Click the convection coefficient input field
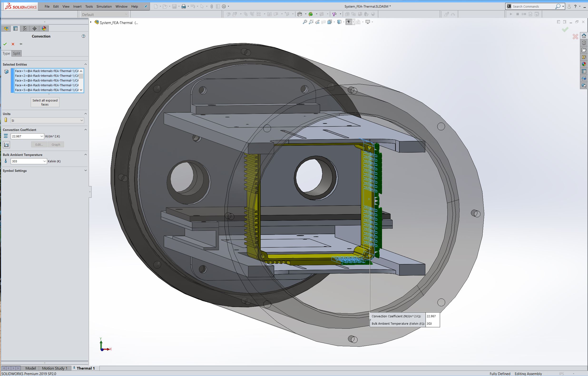The height and width of the screenshot is (376, 588). tap(25, 136)
